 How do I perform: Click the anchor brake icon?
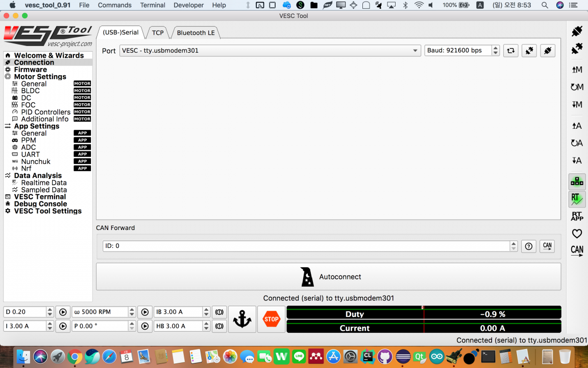pyautogui.click(x=242, y=319)
